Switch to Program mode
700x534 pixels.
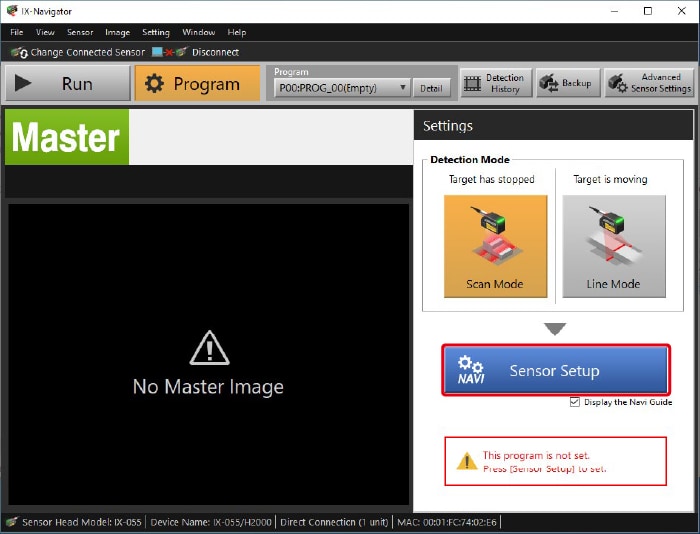(196, 84)
